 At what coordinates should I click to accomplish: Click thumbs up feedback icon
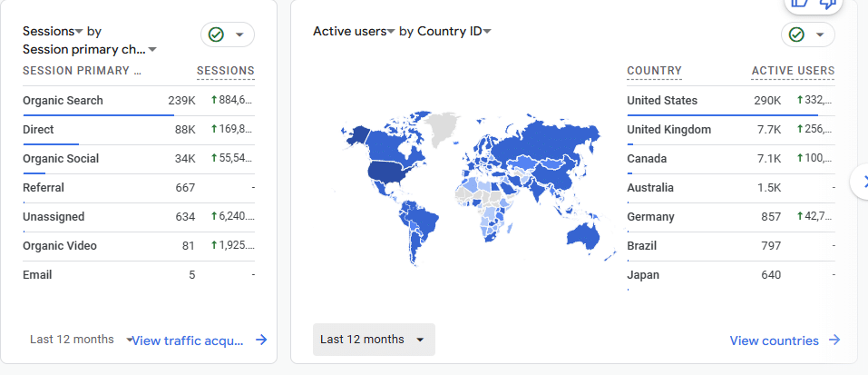click(x=801, y=3)
